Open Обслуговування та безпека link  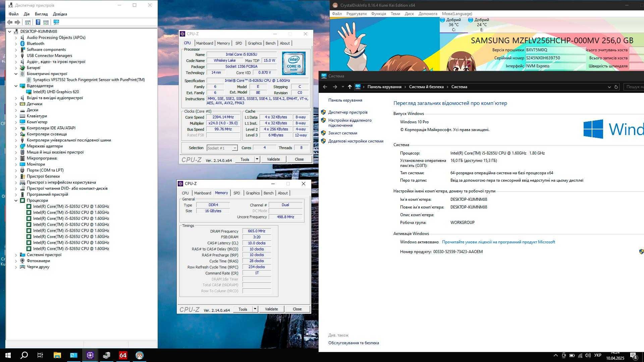354,343
